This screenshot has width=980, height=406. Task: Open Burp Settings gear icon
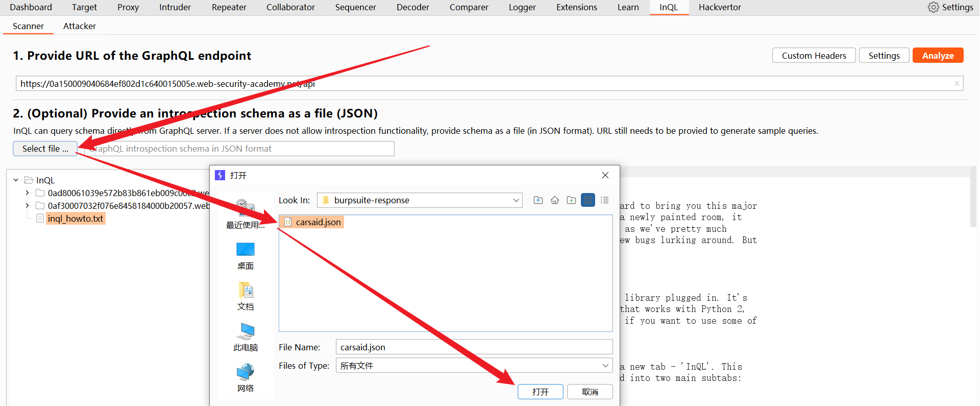tap(933, 7)
